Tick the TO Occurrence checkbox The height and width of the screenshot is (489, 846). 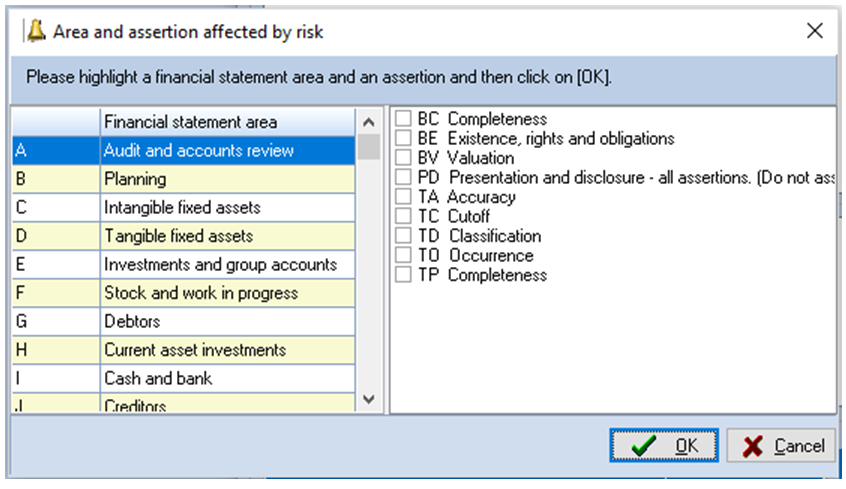pyautogui.click(x=403, y=255)
